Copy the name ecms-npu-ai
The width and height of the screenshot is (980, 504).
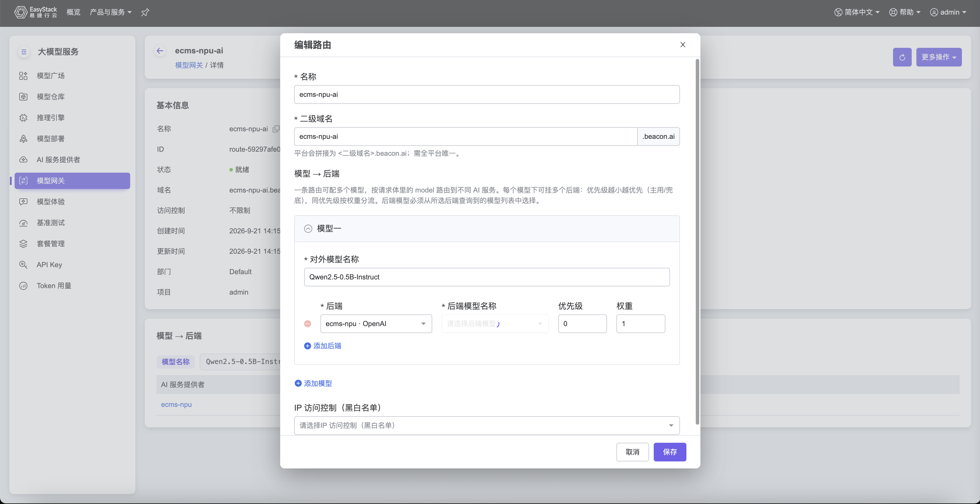click(x=276, y=129)
